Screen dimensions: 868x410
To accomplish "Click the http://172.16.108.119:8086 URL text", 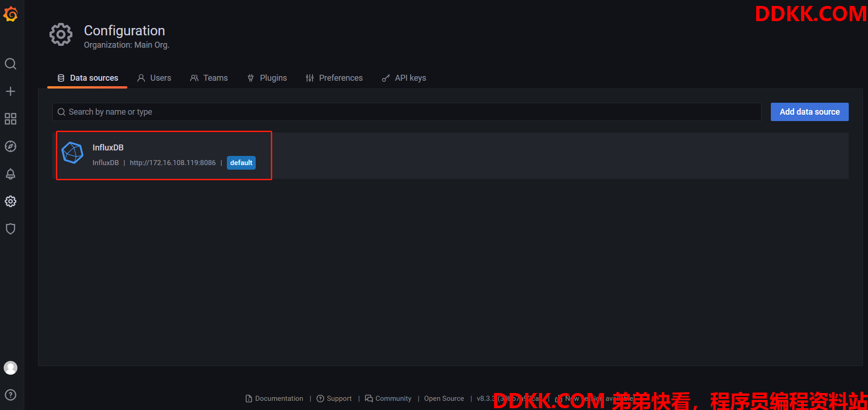I will (173, 163).
